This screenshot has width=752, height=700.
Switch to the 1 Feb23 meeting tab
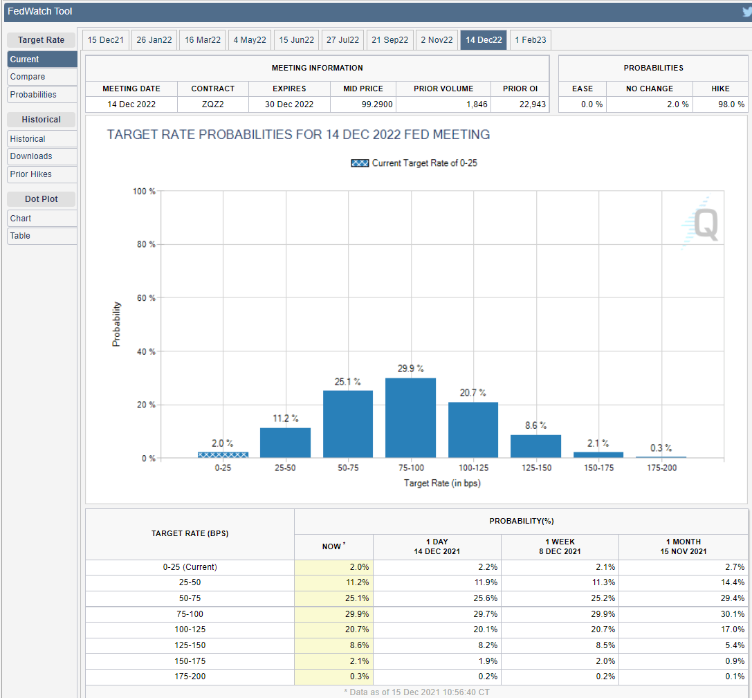pyautogui.click(x=531, y=40)
